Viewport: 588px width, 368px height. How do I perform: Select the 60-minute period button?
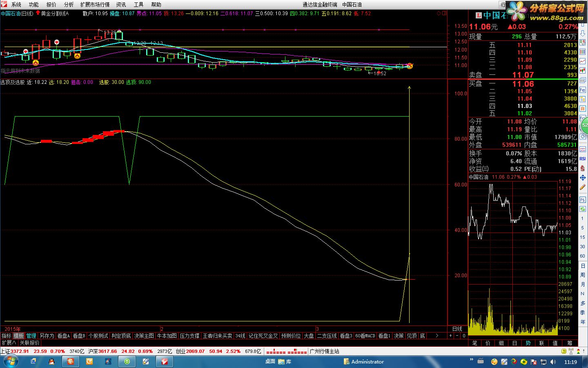tap(583, 256)
